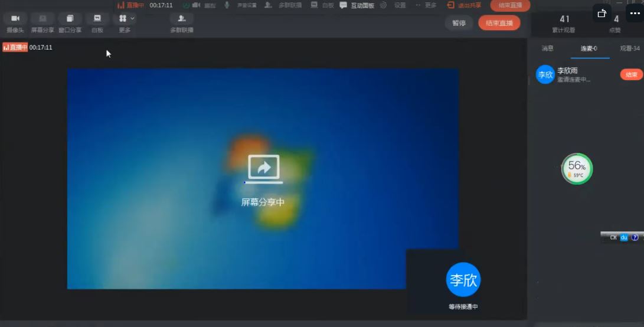The image size is (644, 327).
Task: Open 白板 in top sharing bar
Action: coord(322,5)
